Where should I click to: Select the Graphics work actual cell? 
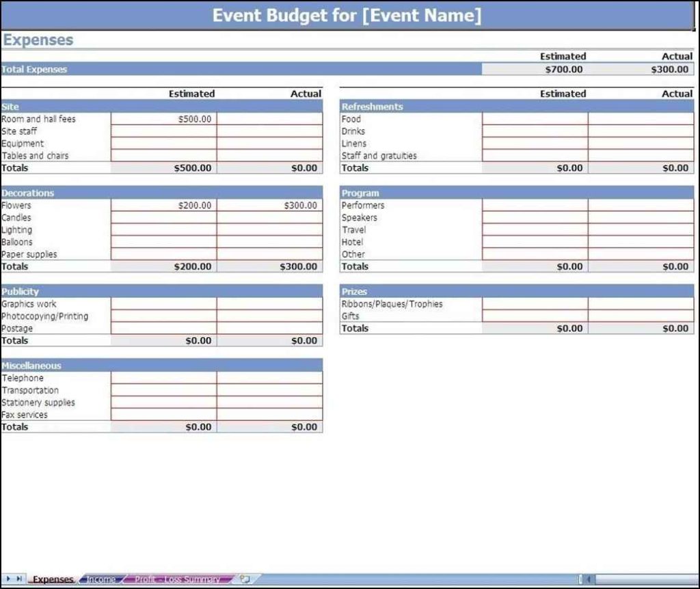[270, 304]
